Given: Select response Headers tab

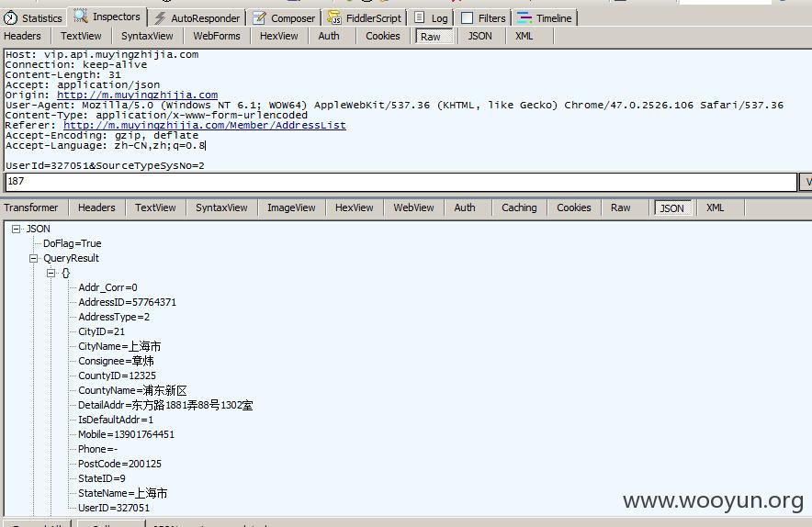Looking at the screenshot, I should tap(96, 207).
